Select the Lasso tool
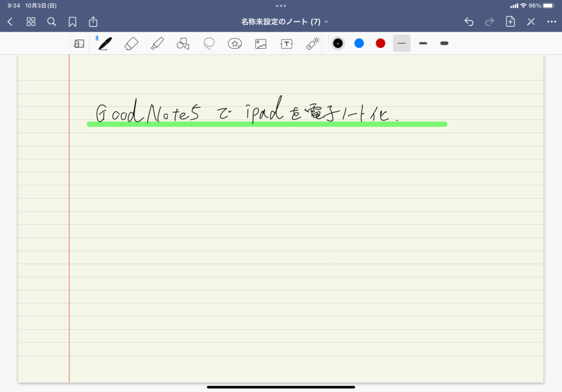This screenshot has width=562, height=392. (209, 44)
